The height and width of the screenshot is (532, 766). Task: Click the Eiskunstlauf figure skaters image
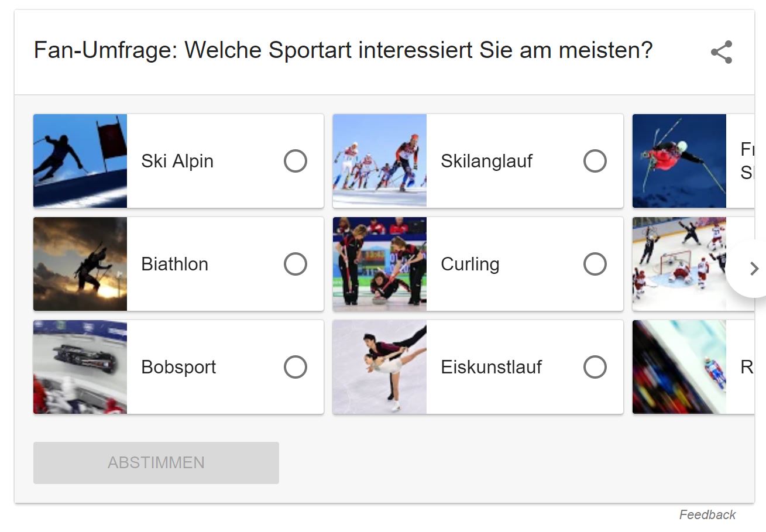(x=380, y=367)
